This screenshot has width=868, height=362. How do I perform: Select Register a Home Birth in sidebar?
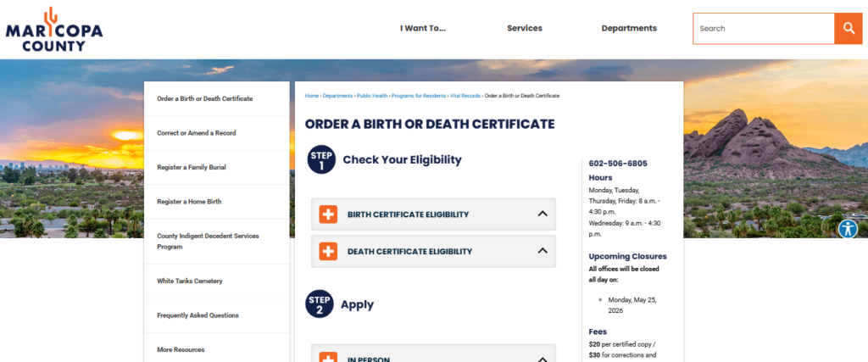(x=189, y=202)
